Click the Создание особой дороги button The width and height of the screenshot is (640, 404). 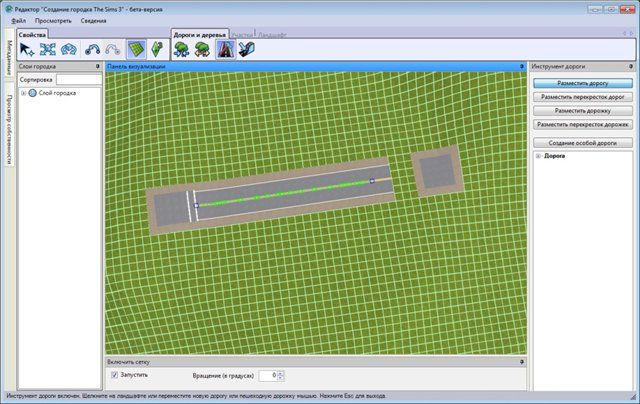[x=582, y=143]
